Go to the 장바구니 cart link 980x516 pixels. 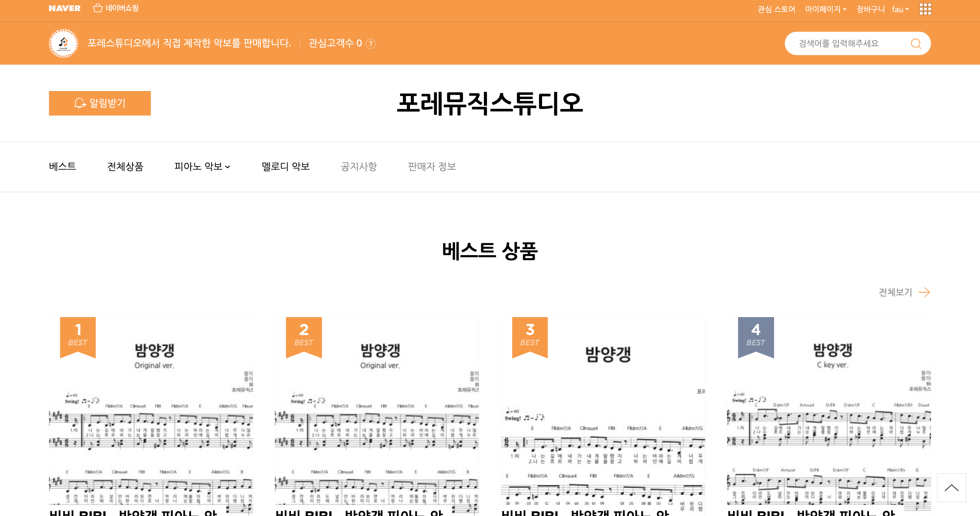tap(870, 9)
